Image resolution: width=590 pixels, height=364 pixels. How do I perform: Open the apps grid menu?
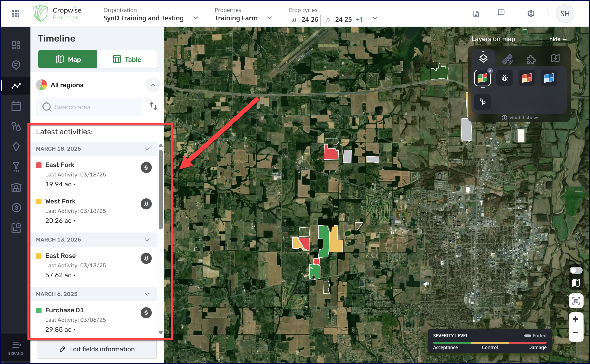click(16, 14)
